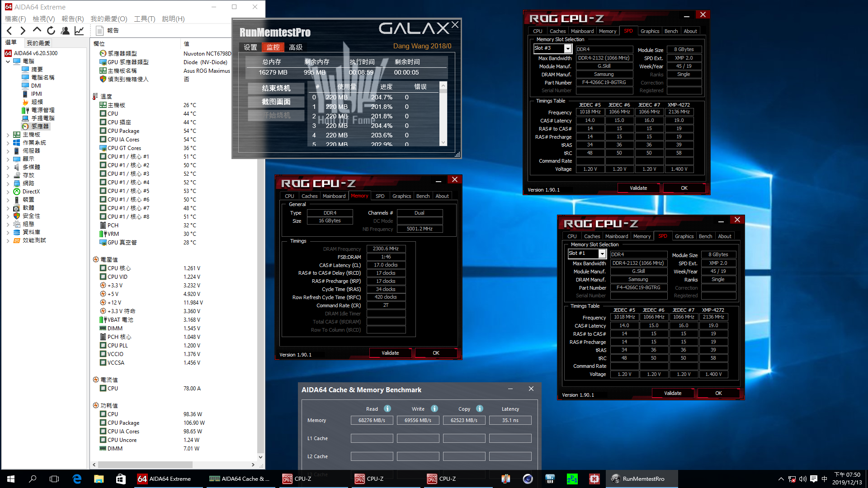This screenshot has height=488, width=868.
Task: Expand the 顯示 tree node
Action: tap(8, 159)
